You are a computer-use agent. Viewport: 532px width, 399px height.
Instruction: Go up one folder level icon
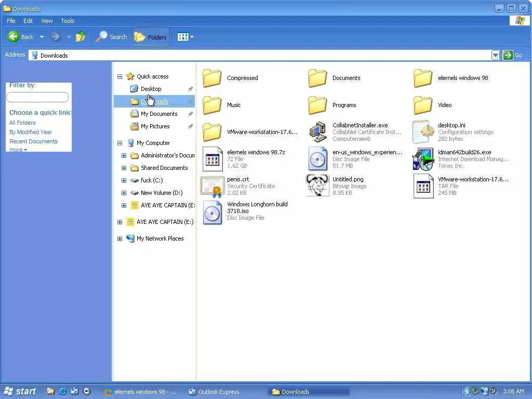[81, 37]
